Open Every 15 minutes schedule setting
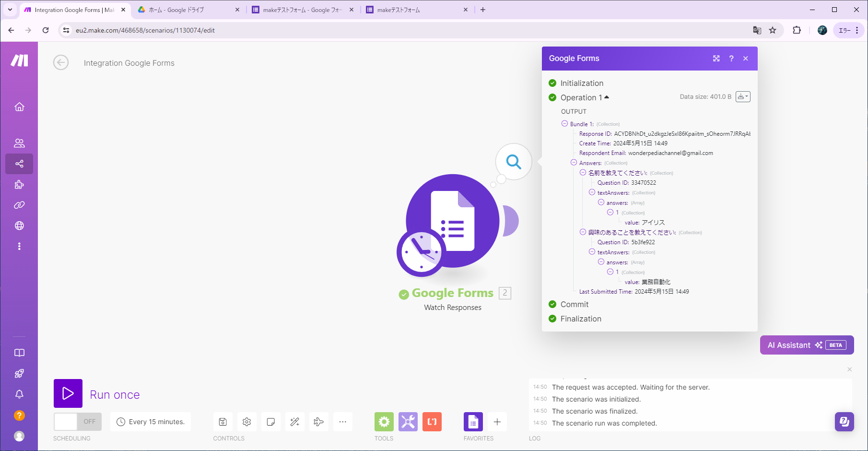The width and height of the screenshot is (868, 451). pyautogui.click(x=151, y=422)
